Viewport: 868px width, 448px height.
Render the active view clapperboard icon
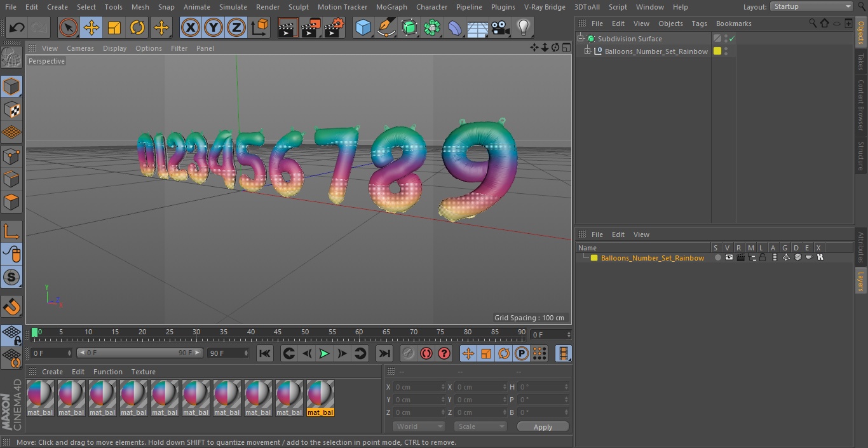click(288, 28)
